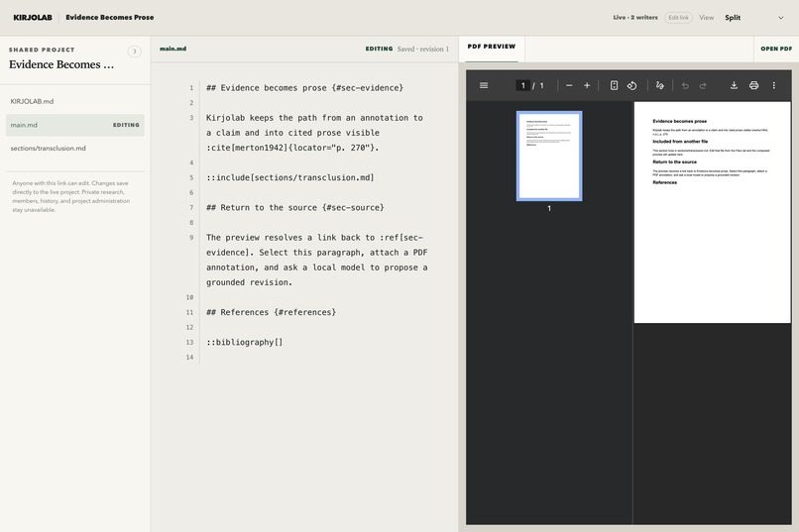The height and width of the screenshot is (532, 799).
Task: Open sections/transclusion.md file
Action: [75, 149]
